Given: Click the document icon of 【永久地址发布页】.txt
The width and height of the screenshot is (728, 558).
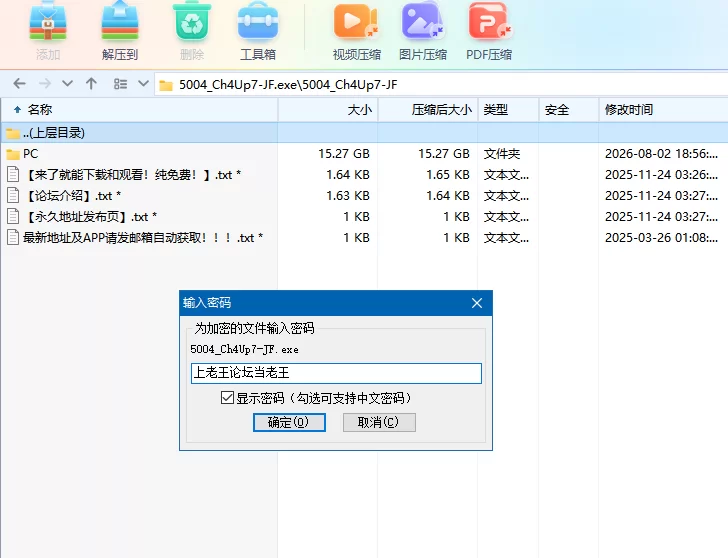Looking at the screenshot, I should 13,216.
